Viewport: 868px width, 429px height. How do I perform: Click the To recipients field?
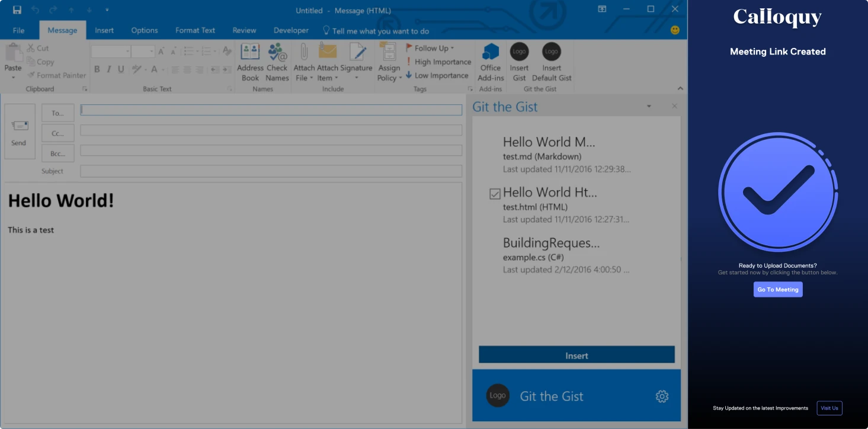click(271, 110)
